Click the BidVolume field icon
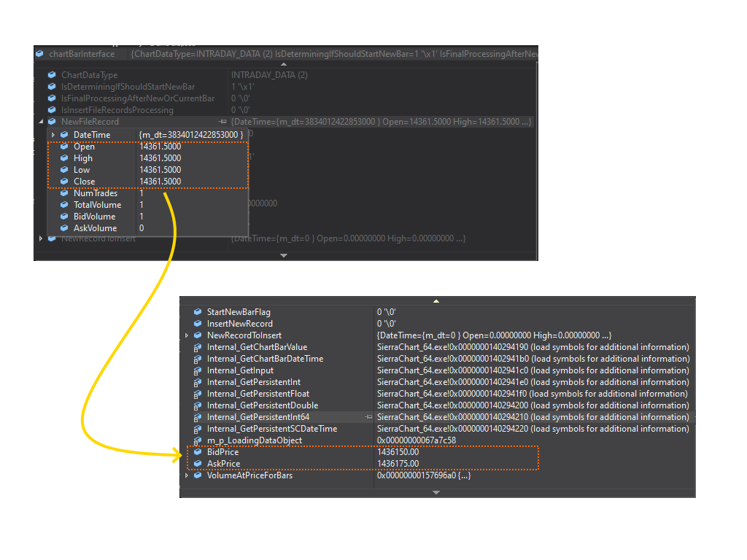Image resolution: width=747 pixels, height=560 pixels. pyautogui.click(x=64, y=217)
